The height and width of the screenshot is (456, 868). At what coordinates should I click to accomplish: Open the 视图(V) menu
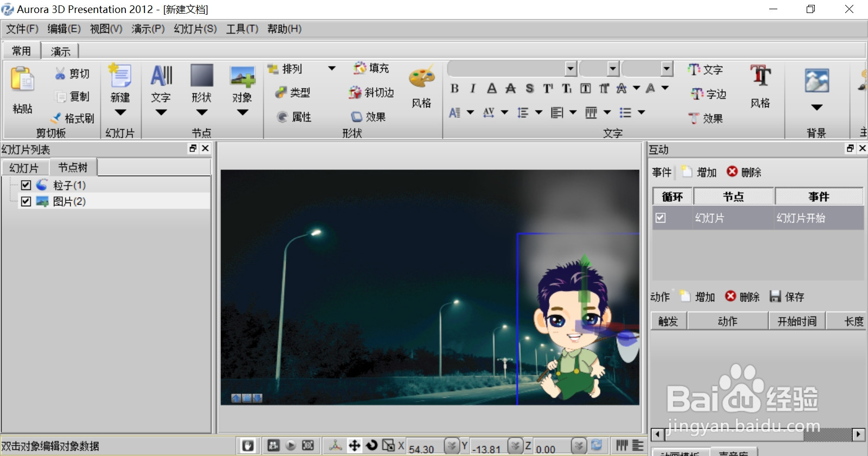pos(106,29)
